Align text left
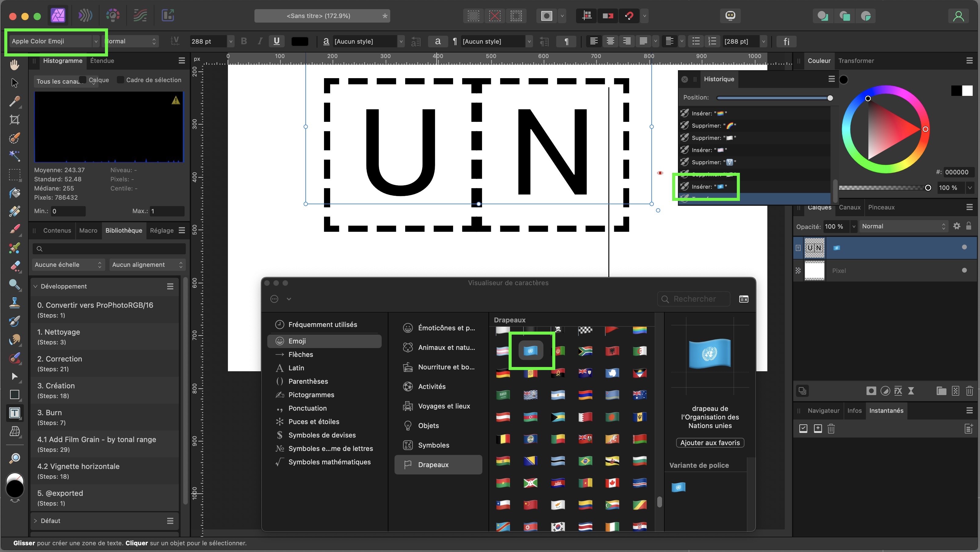 593,41
